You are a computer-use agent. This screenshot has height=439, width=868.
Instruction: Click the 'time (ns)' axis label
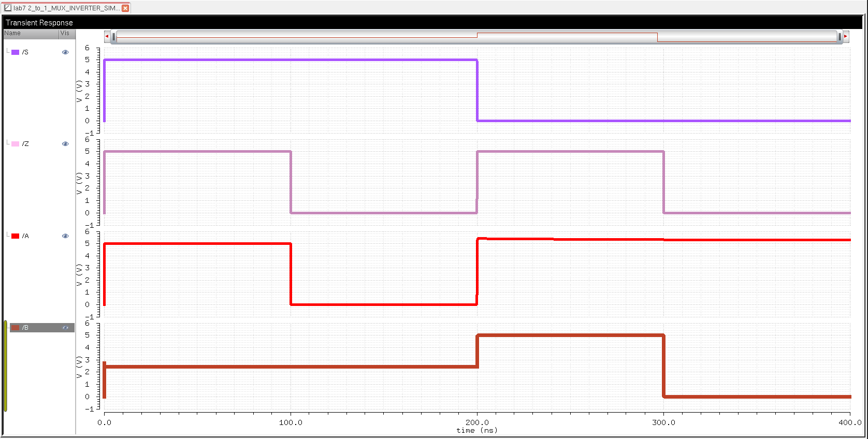click(x=477, y=431)
